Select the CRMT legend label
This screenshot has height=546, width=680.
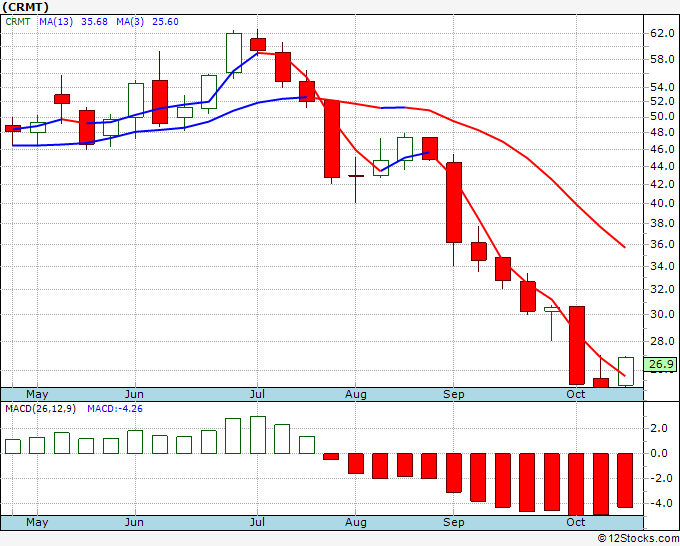coord(18,22)
